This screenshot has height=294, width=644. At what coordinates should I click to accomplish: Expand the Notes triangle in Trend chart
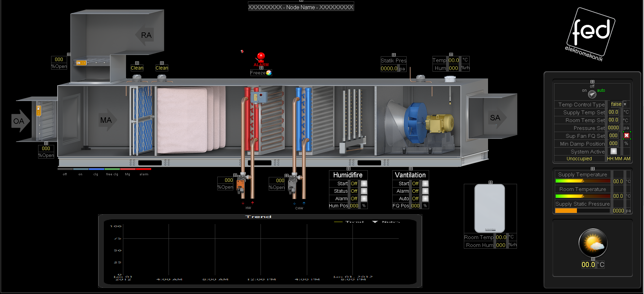coord(375,222)
